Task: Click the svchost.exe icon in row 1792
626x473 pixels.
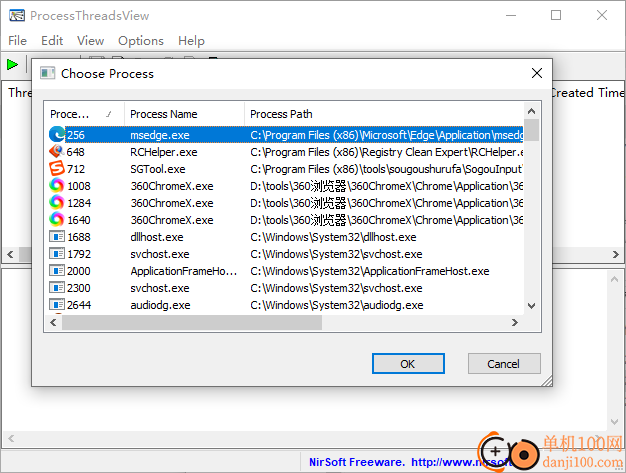Action: [x=57, y=253]
